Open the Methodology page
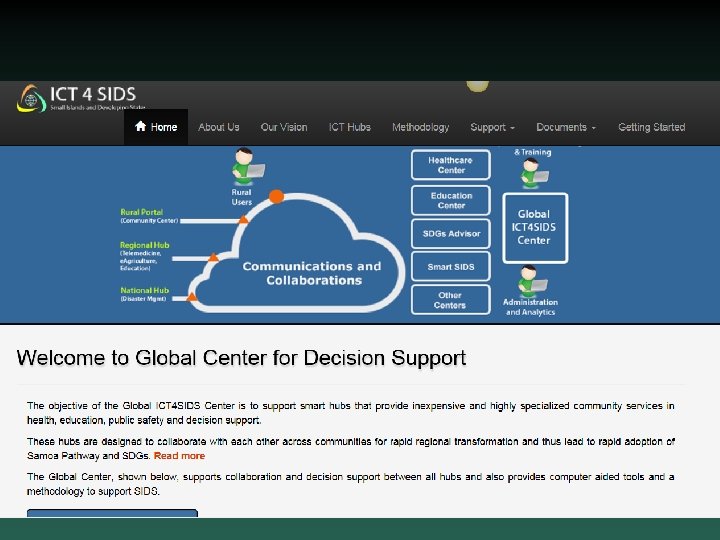The height and width of the screenshot is (540, 720). click(x=420, y=127)
